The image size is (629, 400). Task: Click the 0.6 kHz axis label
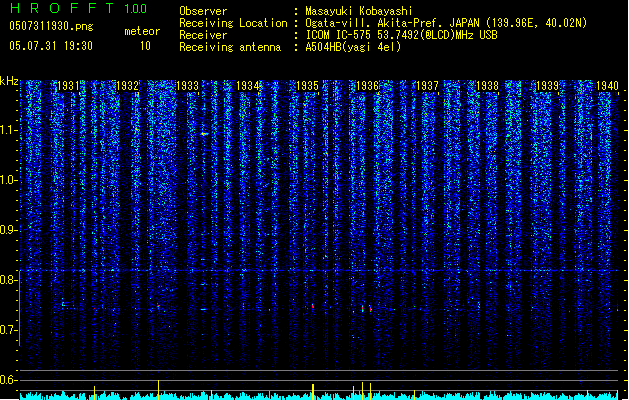[x=9, y=380]
